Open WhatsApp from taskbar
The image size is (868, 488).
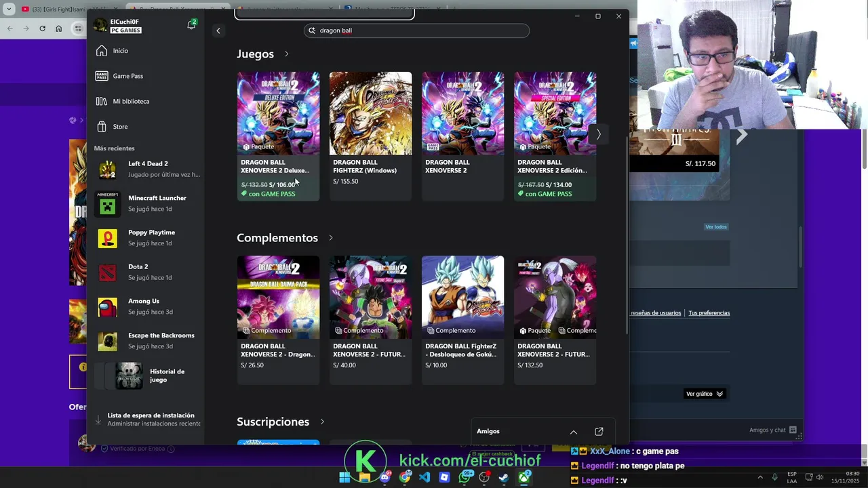click(x=465, y=477)
